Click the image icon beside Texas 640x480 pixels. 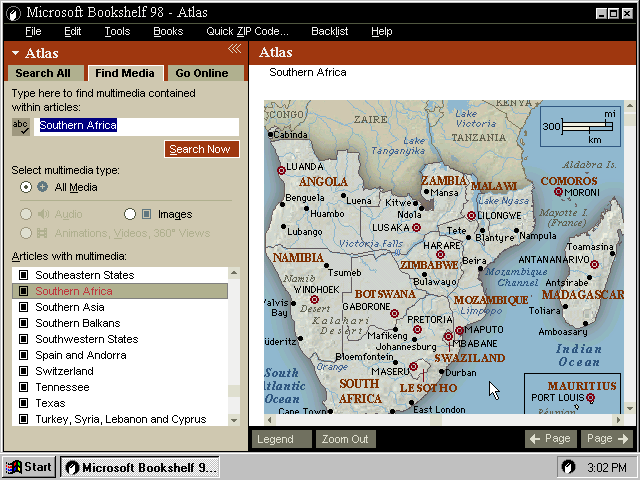[x=24, y=403]
